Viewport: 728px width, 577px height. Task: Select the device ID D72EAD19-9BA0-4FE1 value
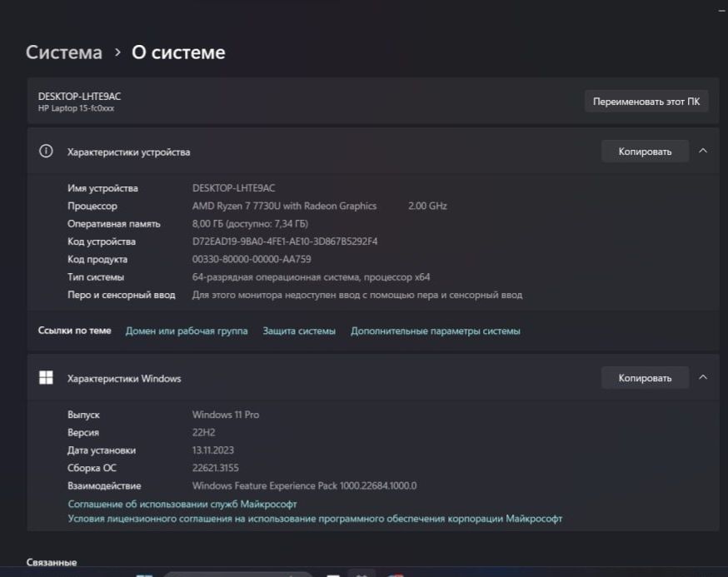pyautogui.click(x=285, y=241)
